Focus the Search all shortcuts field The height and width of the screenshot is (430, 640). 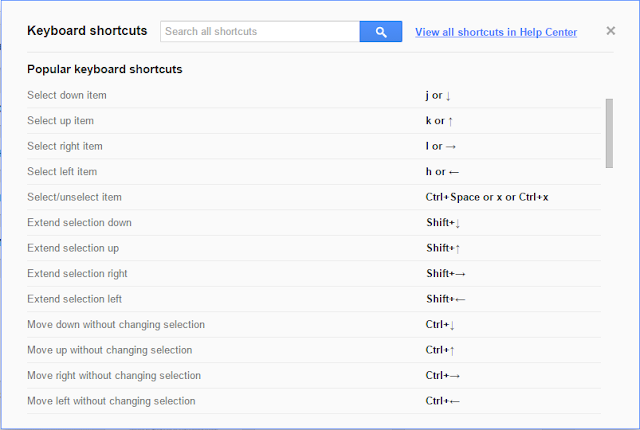259,32
